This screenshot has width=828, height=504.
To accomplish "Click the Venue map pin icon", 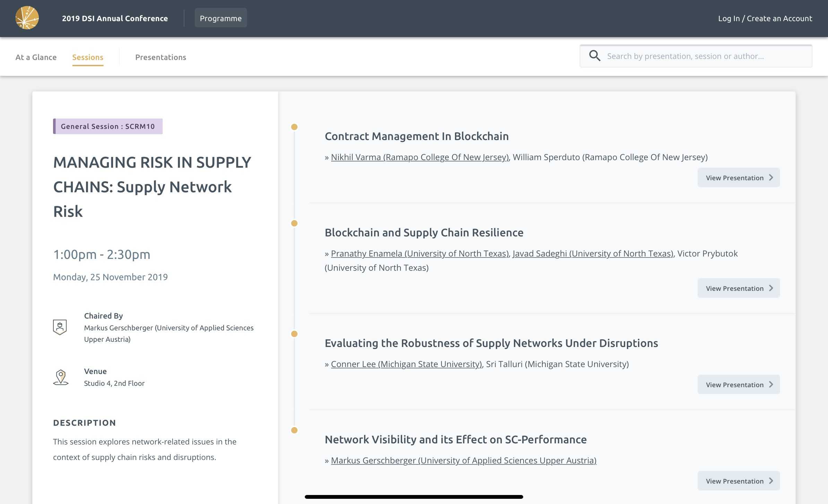I will click(61, 377).
